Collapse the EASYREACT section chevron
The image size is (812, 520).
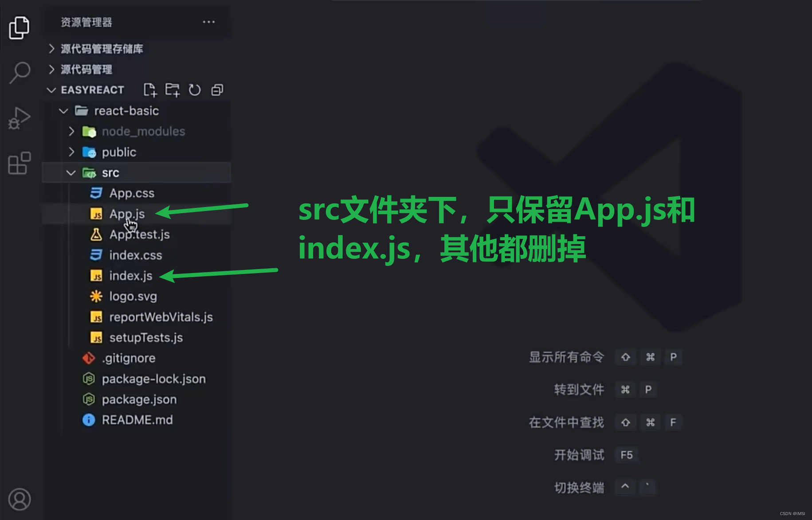click(x=51, y=90)
